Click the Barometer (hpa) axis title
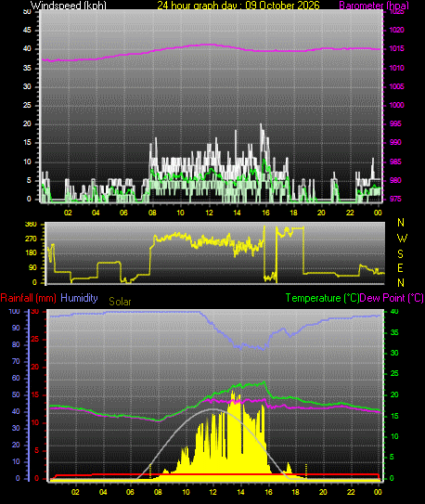Image resolution: width=425 pixels, height=504 pixels. [x=374, y=6]
